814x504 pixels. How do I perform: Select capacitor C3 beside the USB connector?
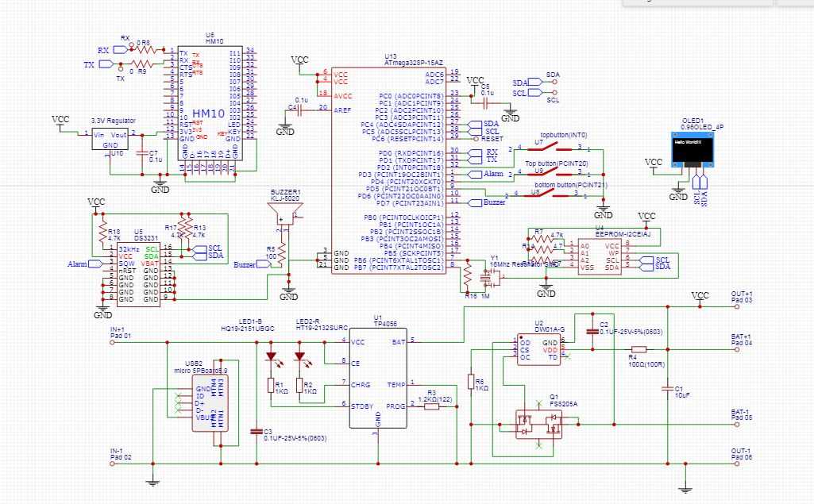pyautogui.click(x=257, y=431)
